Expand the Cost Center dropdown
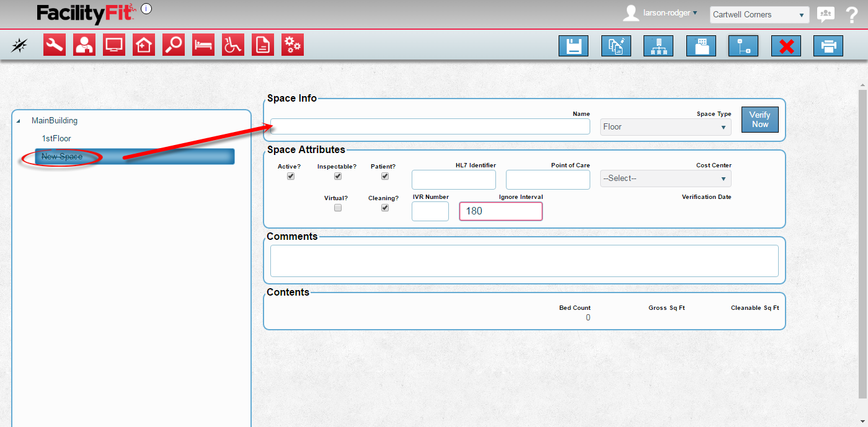Viewport: 868px width, 427px height. point(665,178)
